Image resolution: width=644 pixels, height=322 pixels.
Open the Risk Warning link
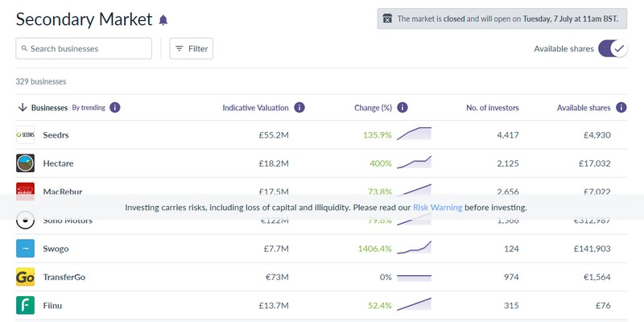tap(437, 207)
